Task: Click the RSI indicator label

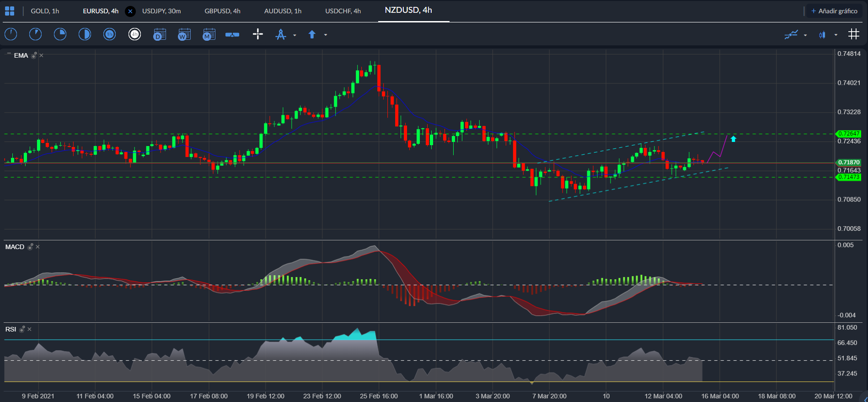Action: (11, 329)
